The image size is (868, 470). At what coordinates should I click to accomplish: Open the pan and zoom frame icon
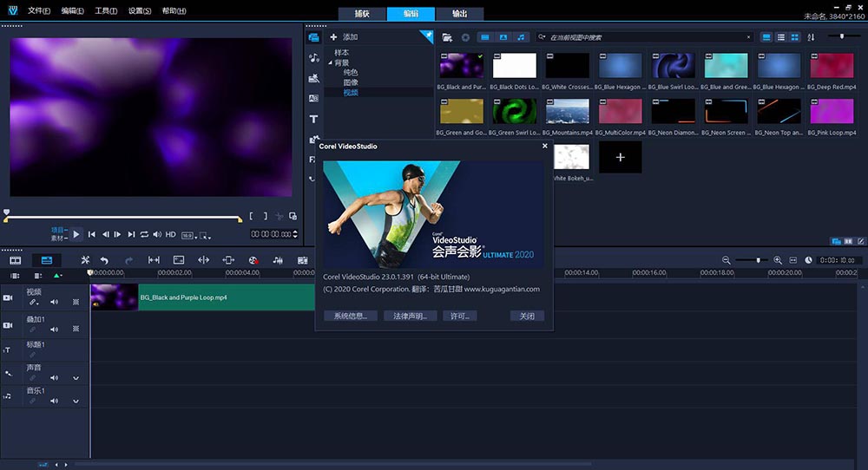(178, 260)
